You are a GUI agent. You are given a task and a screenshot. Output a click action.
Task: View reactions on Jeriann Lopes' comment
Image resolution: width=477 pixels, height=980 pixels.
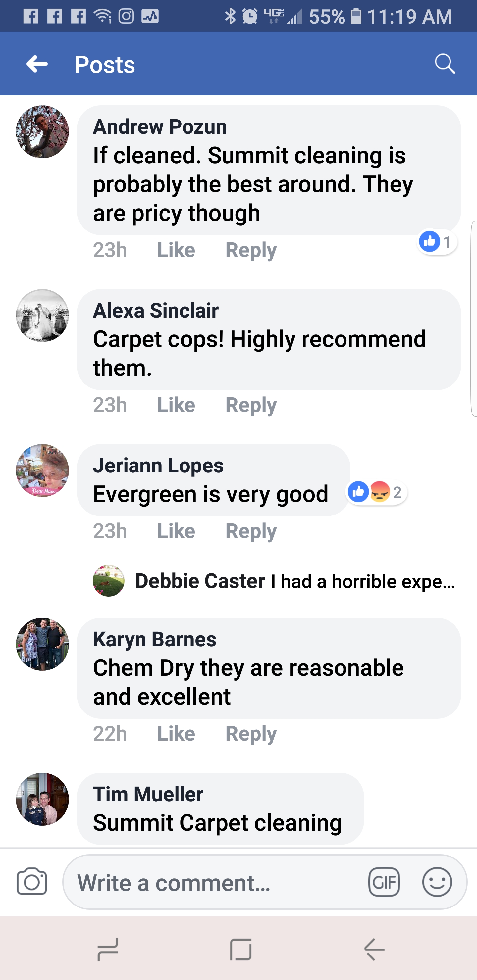[377, 492]
